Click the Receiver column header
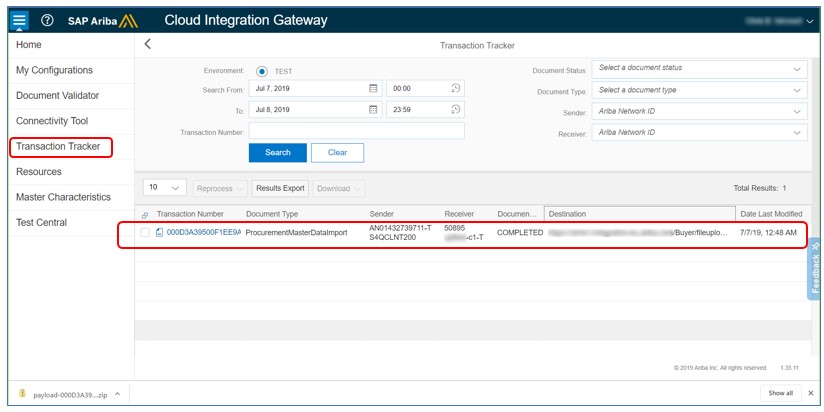The height and width of the screenshot is (412, 824). (459, 214)
